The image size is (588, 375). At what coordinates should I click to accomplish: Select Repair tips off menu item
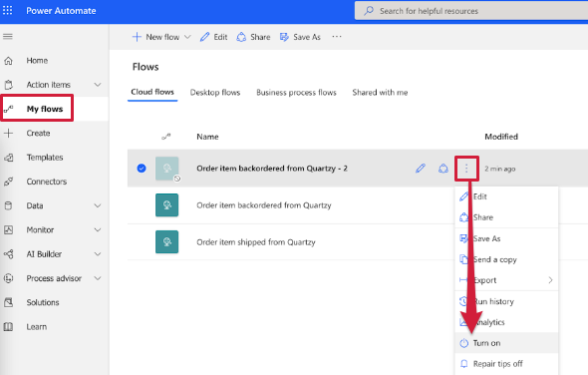coord(506,364)
